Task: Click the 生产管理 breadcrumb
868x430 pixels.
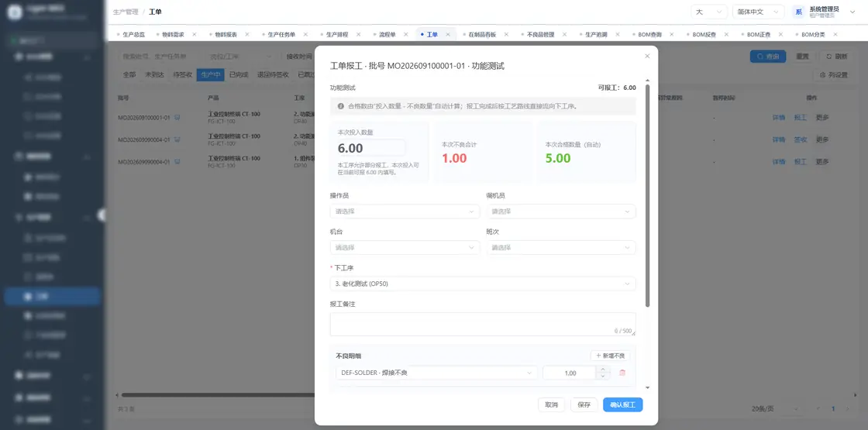Action: tap(125, 12)
